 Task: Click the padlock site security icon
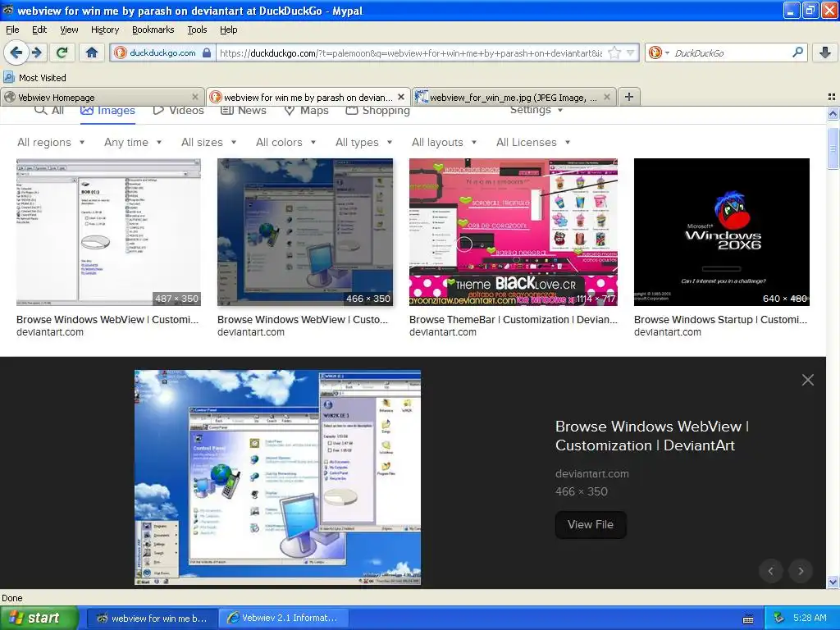click(207, 52)
